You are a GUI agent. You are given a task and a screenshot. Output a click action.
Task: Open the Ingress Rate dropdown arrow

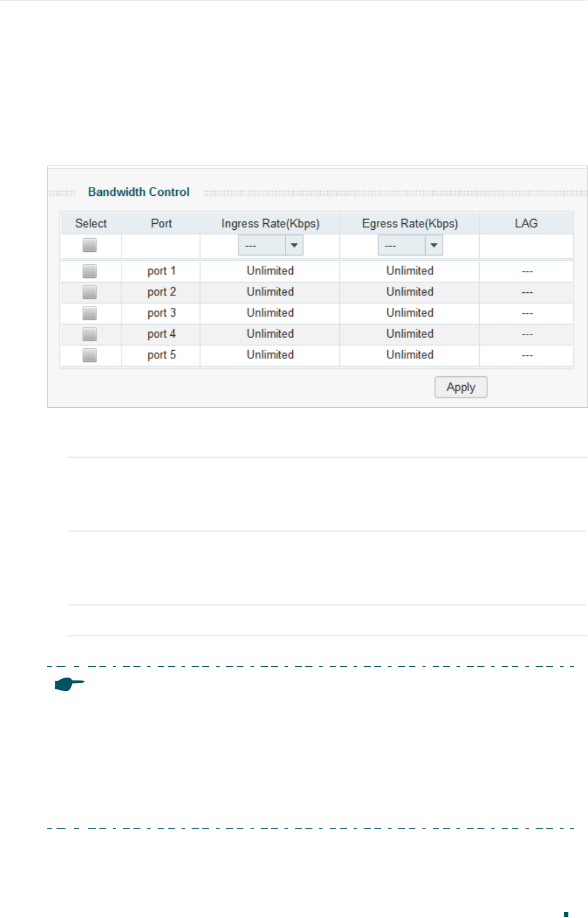(x=294, y=245)
